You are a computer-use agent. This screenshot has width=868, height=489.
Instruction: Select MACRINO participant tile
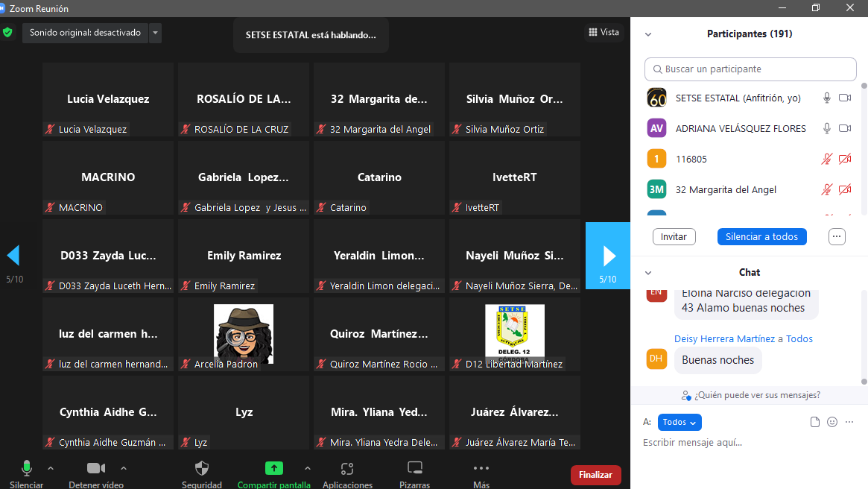coord(108,177)
